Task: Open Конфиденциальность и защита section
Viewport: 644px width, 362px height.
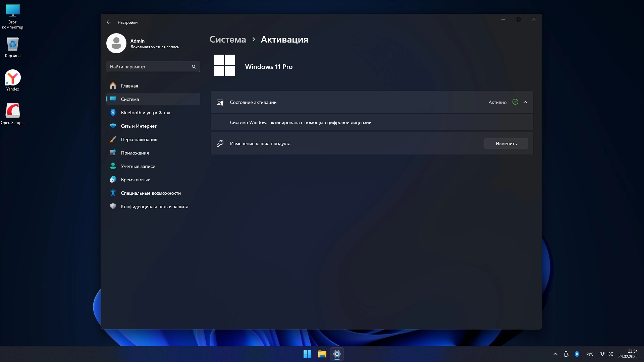Action: coord(154,206)
